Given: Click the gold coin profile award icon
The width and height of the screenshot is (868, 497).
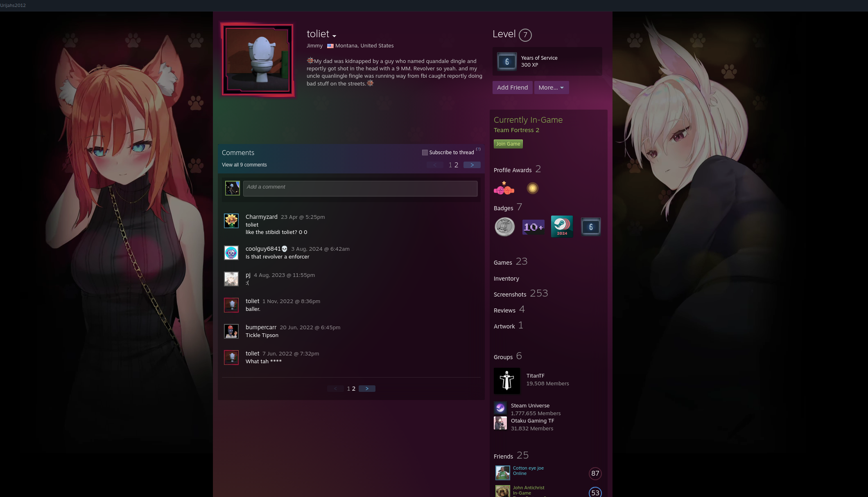Looking at the screenshot, I should (532, 188).
